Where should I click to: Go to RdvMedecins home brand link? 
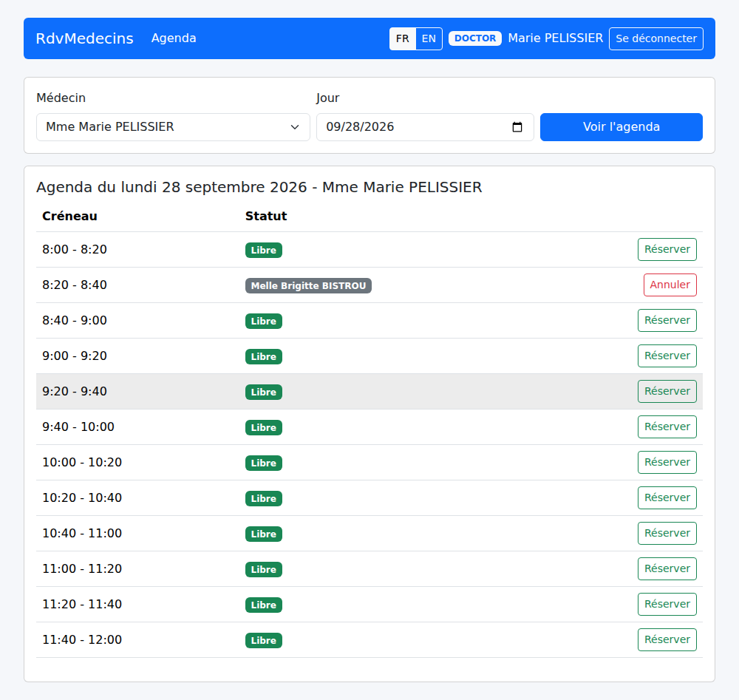point(85,38)
